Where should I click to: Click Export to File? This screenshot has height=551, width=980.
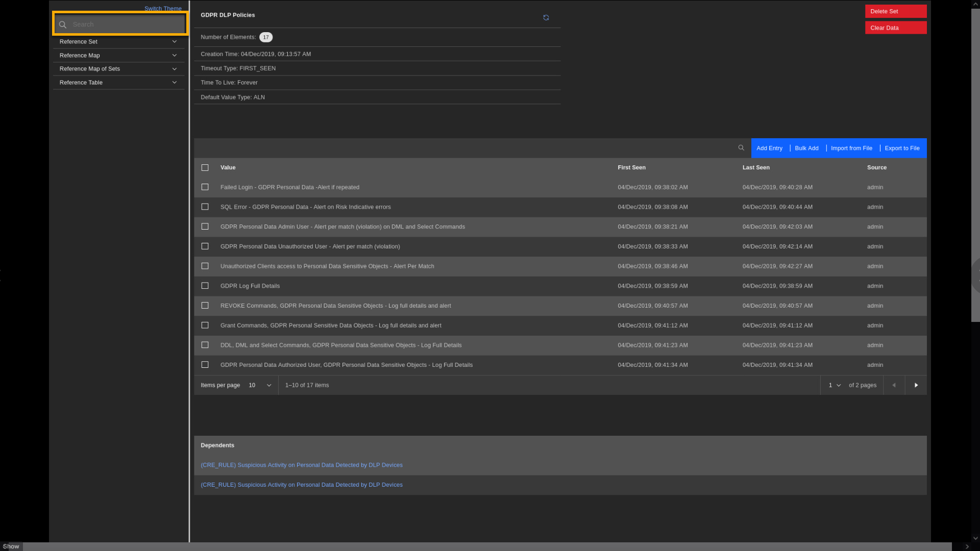[x=902, y=148]
